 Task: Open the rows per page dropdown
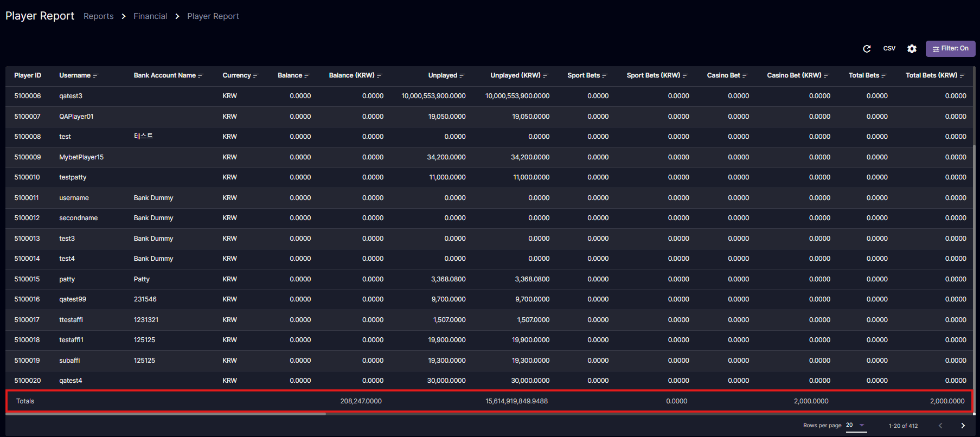856,426
